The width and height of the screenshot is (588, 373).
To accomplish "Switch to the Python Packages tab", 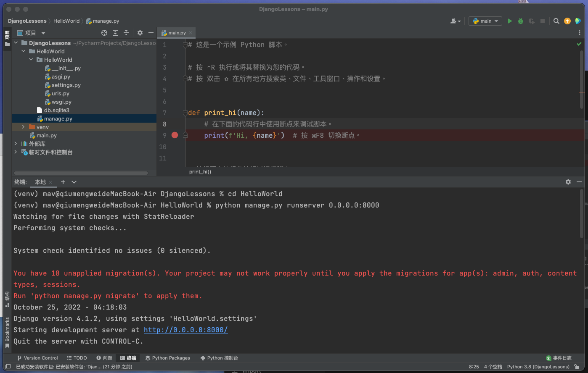I will click(x=167, y=358).
